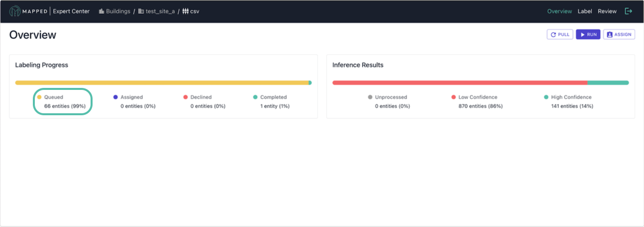Go to test_site_a in breadcrumb
The image size is (644, 227).
tap(160, 11)
